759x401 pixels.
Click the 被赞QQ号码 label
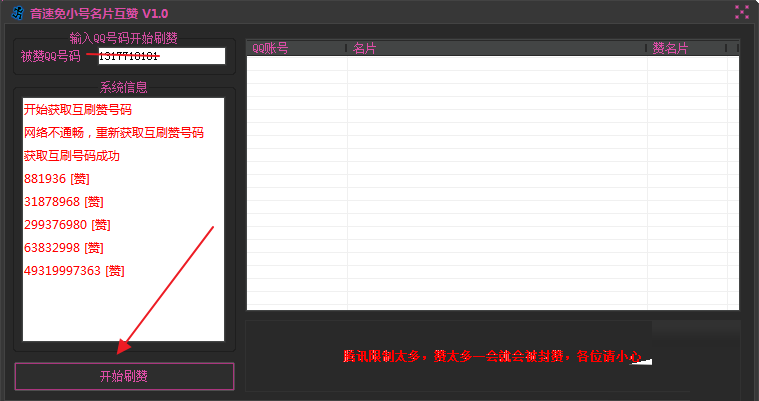pyautogui.click(x=50, y=56)
